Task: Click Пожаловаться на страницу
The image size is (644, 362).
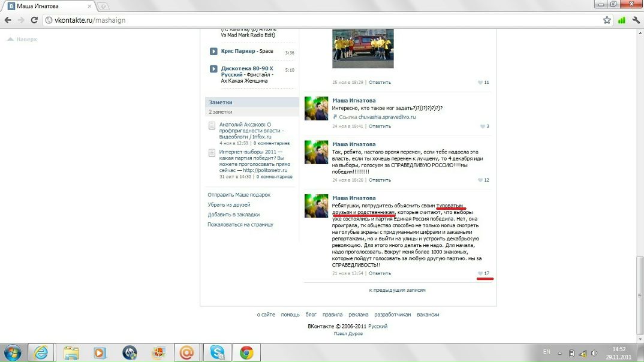Action: 240,225
